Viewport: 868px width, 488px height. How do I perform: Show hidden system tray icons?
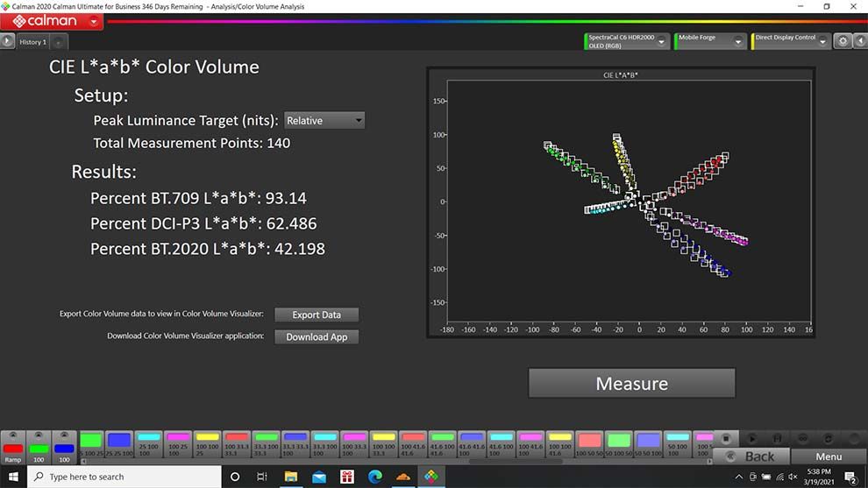(739, 477)
